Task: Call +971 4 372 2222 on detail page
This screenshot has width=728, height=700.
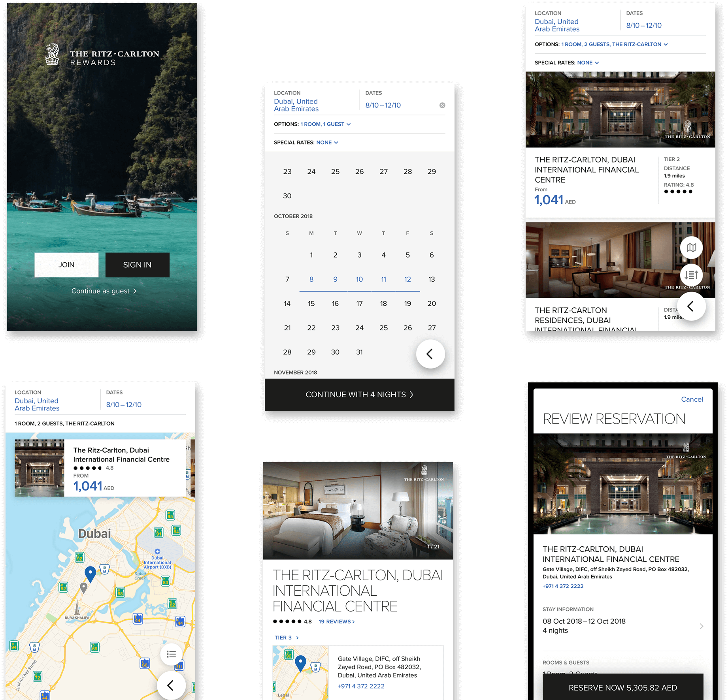Action: 361,686
